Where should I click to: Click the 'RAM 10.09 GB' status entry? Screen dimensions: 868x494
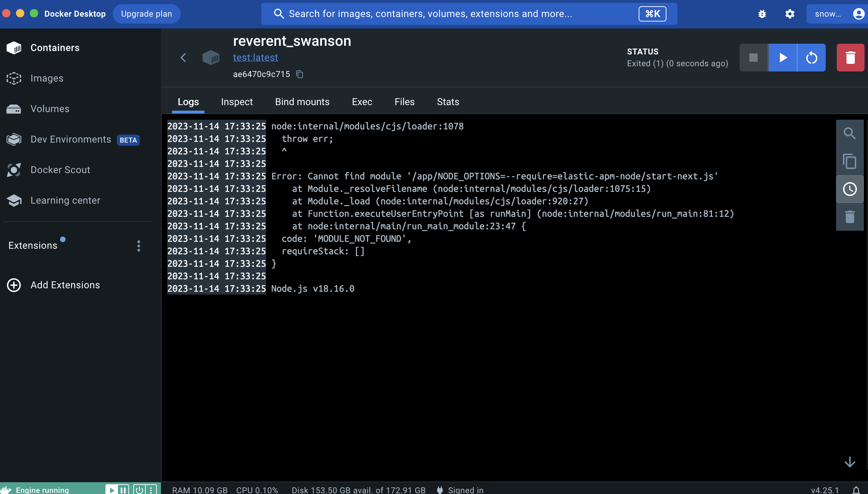(x=200, y=490)
